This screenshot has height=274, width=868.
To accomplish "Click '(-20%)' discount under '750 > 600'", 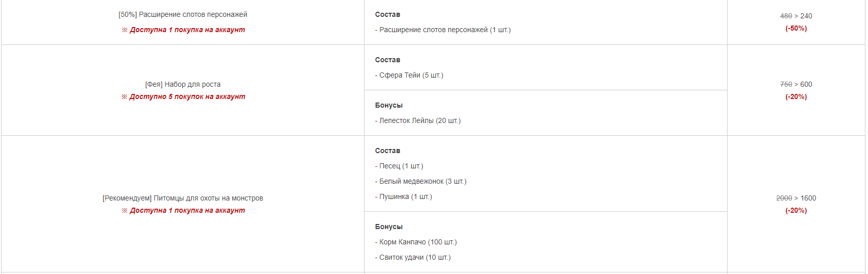I will pos(796,96).
